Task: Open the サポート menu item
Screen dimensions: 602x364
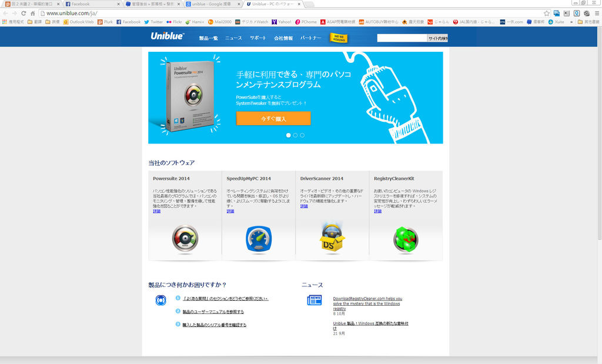Action: pos(257,38)
